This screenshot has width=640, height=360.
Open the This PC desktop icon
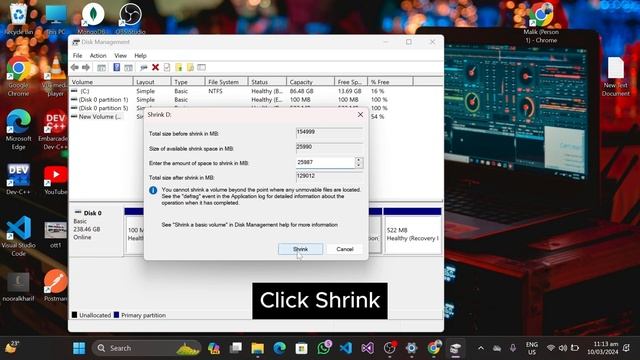click(x=56, y=18)
